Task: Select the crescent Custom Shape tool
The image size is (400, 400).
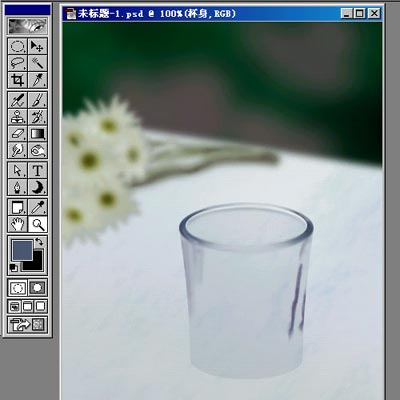Action: [x=37, y=187]
